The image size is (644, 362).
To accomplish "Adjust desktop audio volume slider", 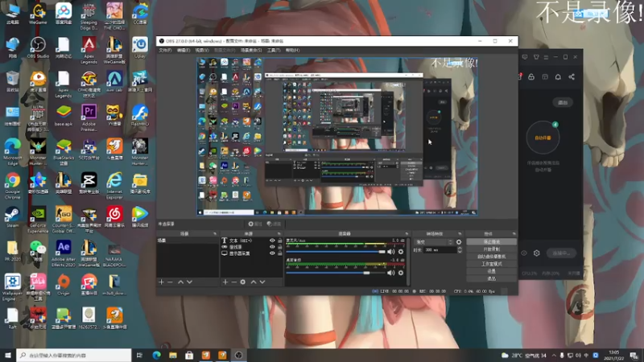I will (336, 273).
